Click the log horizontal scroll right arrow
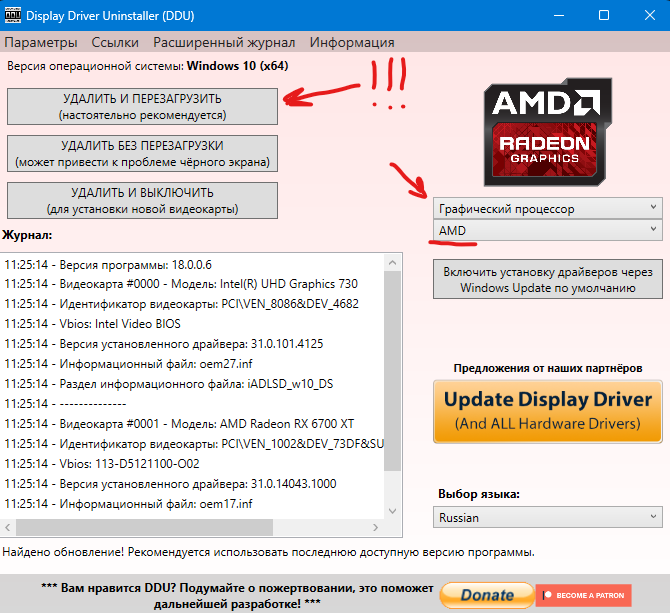The width and height of the screenshot is (670, 613). 375,528
